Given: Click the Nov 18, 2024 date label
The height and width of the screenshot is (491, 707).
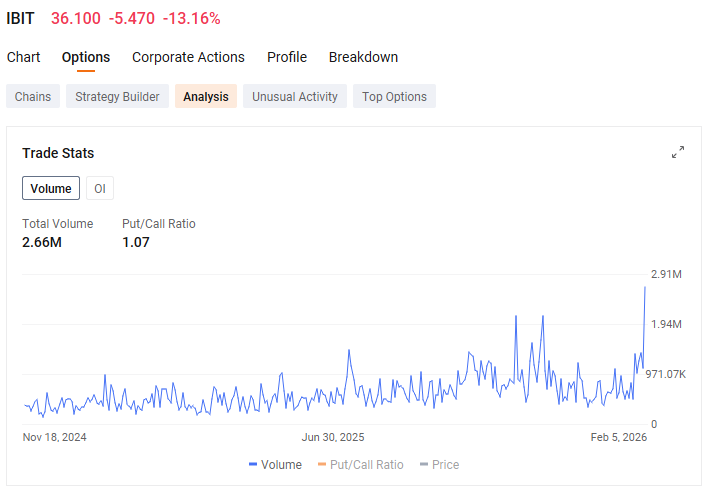Looking at the screenshot, I should pos(55,437).
